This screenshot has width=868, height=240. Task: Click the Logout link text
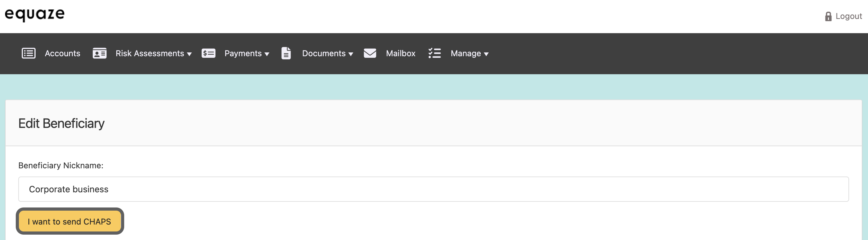pyautogui.click(x=848, y=16)
